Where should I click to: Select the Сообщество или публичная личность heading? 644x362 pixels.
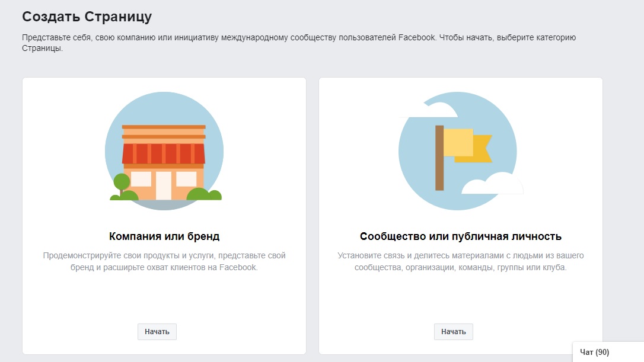(x=460, y=236)
